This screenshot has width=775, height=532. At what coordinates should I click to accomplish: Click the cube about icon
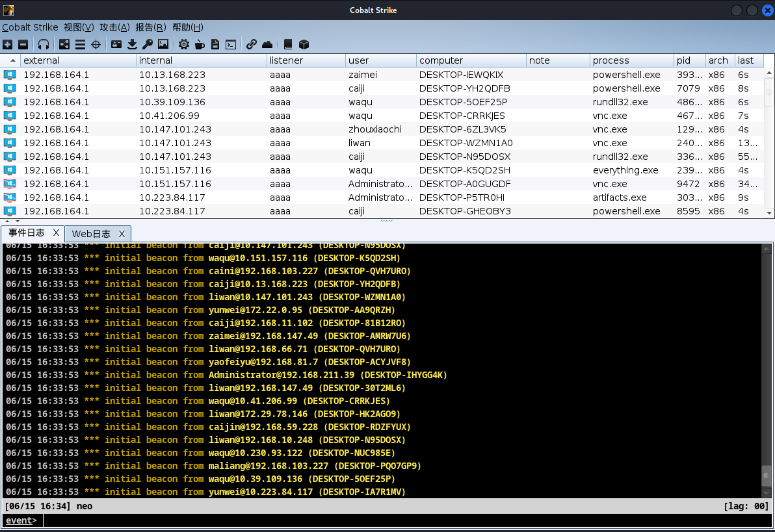304,44
